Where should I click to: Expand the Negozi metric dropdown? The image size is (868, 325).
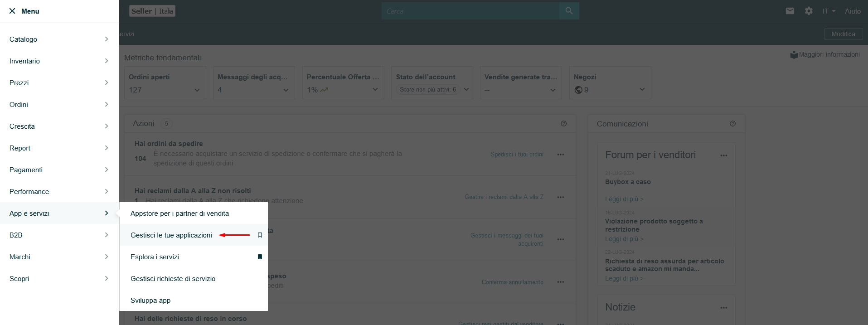pos(642,90)
